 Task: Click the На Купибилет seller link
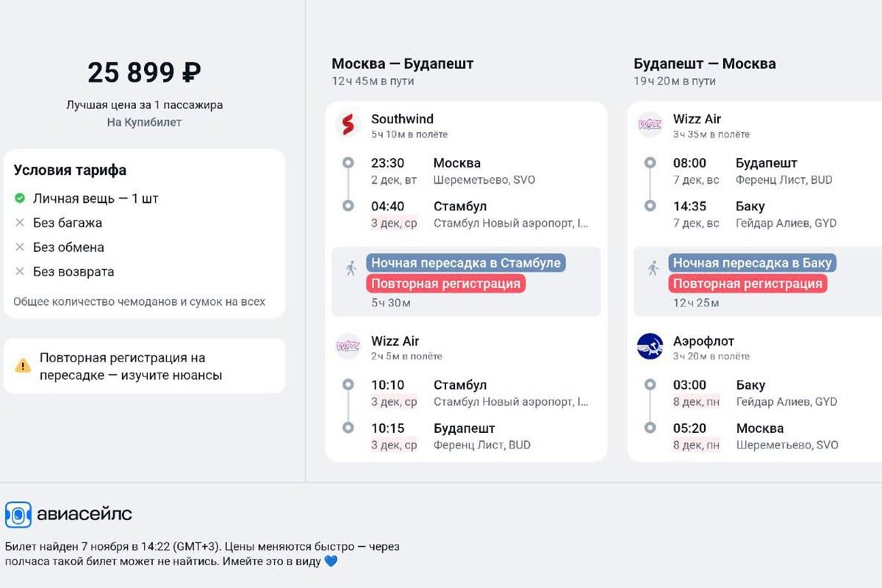144,122
